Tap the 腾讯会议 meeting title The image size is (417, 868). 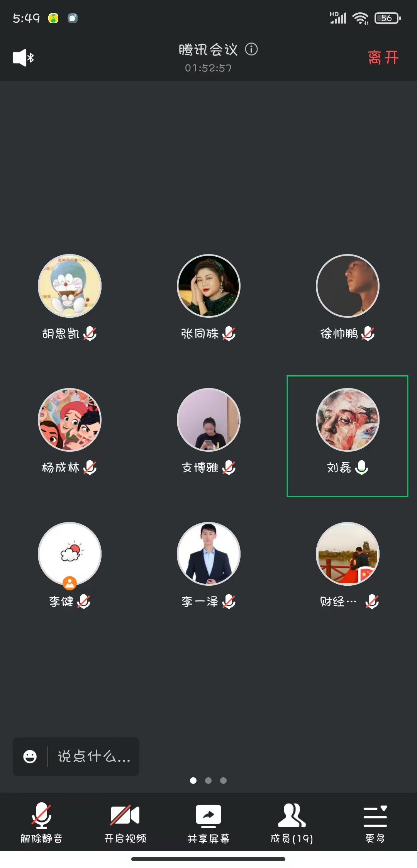(208, 49)
